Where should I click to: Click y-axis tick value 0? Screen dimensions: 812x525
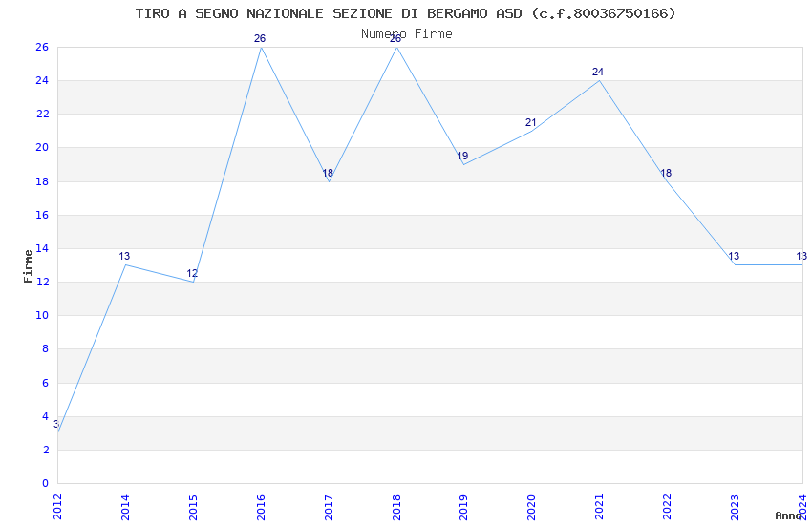click(x=45, y=484)
